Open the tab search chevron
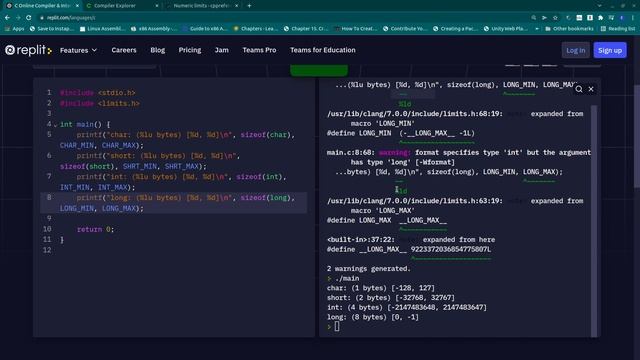 [x=599, y=6]
